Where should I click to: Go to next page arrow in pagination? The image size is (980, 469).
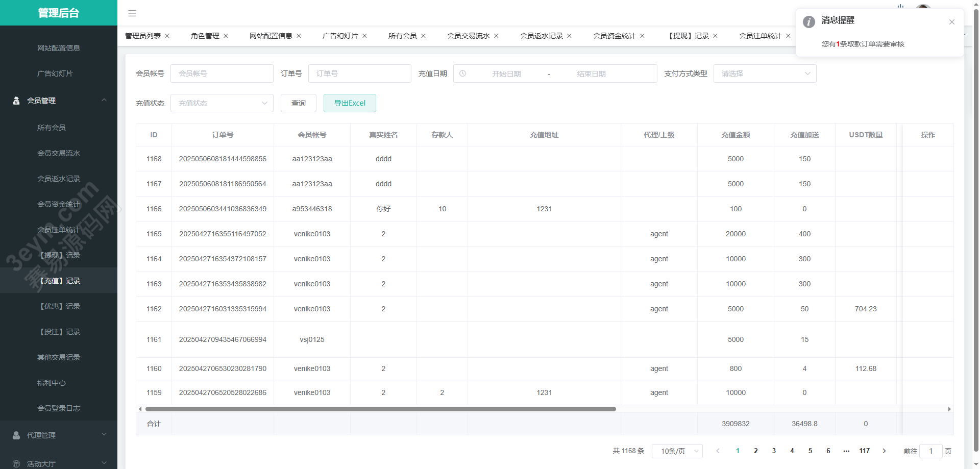(884, 451)
